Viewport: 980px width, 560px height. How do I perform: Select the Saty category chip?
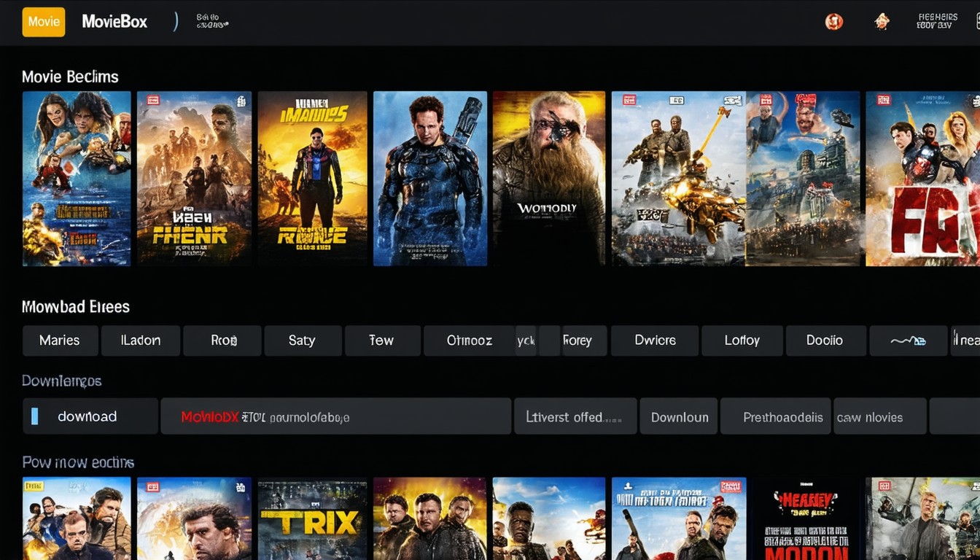302,341
